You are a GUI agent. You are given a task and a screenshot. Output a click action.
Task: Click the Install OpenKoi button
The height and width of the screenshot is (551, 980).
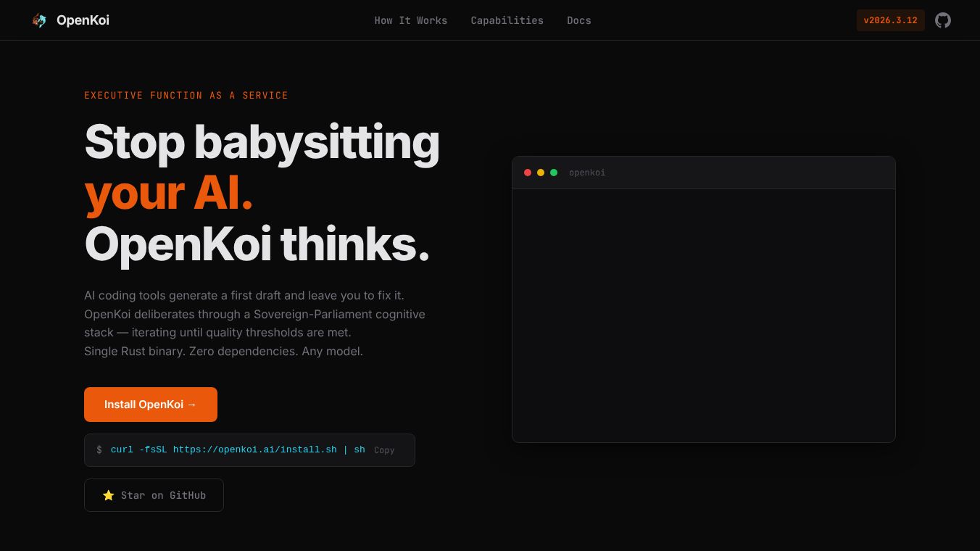click(151, 405)
